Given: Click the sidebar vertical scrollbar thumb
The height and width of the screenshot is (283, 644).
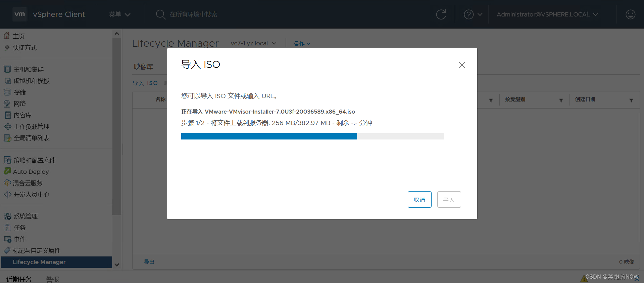Looking at the screenshot, I should (117, 126).
